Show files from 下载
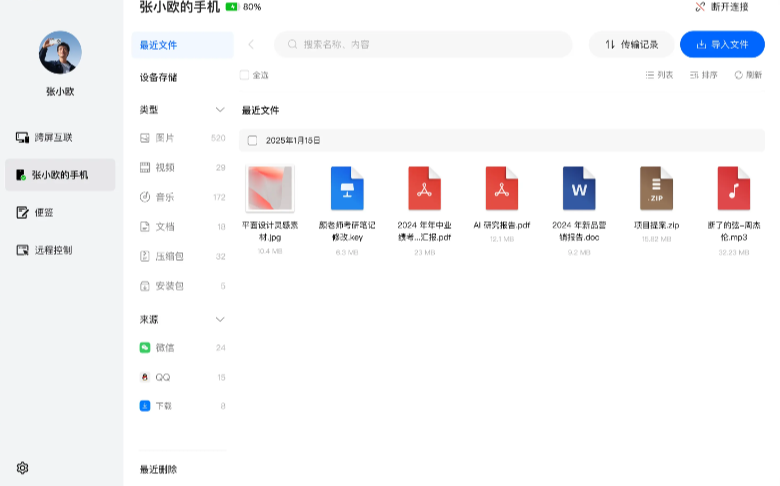The height and width of the screenshot is (486, 780). click(x=182, y=406)
